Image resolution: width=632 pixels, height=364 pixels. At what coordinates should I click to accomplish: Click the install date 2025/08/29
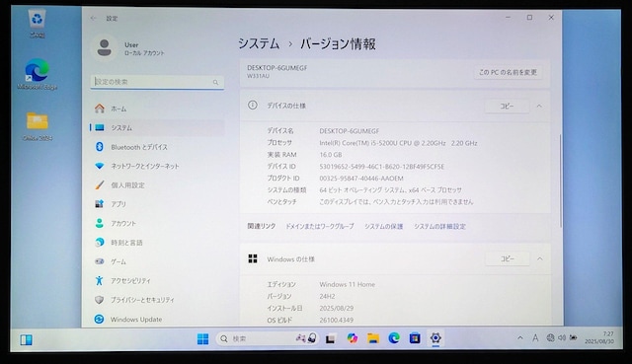pyautogui.click(x=336, y=308)
